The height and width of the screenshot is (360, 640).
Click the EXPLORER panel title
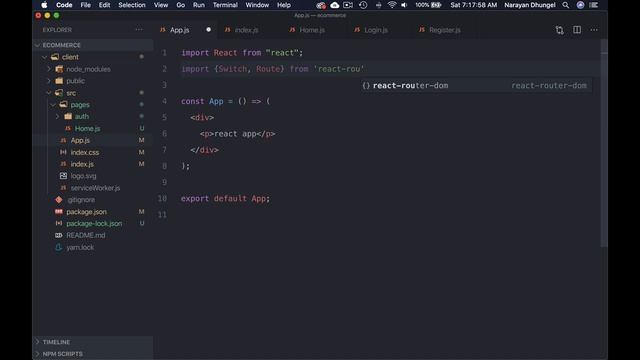(57, 30)
